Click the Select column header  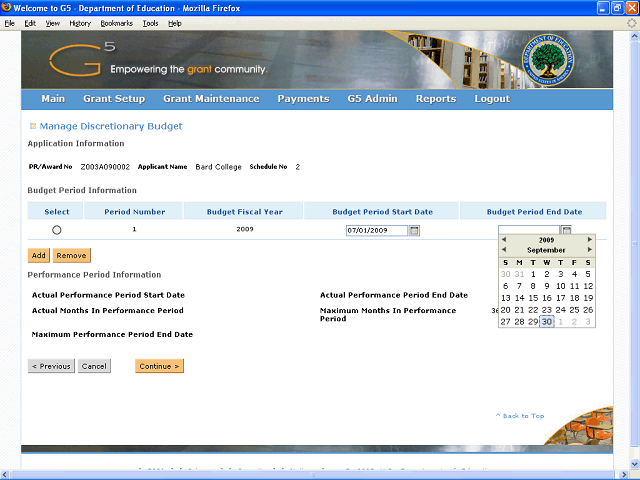point(57,212)
